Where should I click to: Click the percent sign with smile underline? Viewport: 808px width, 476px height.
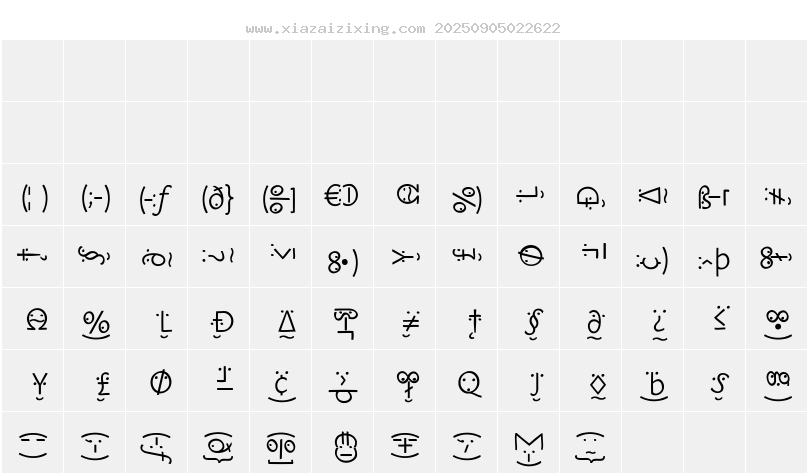pyautogui.click(x=96, y=325)
